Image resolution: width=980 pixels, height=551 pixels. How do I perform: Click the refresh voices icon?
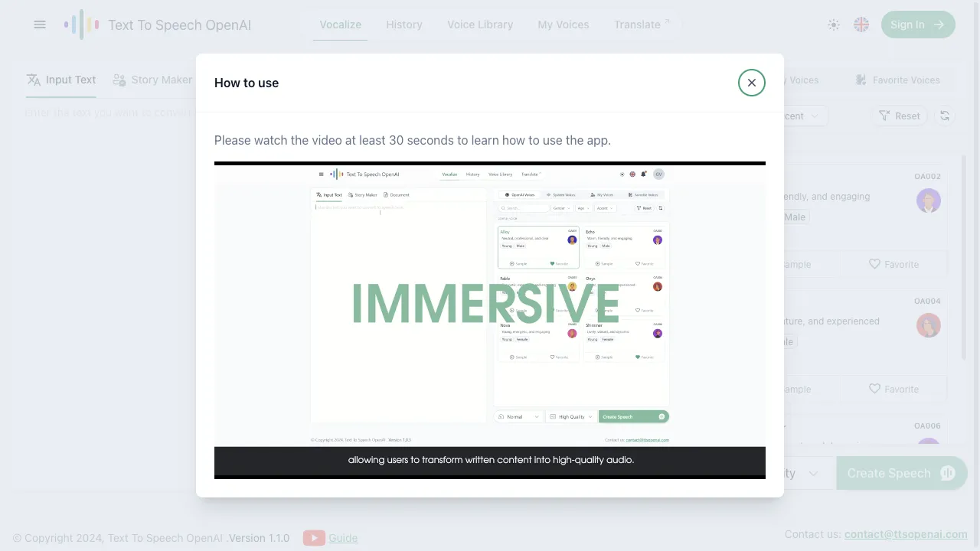coord(945,116)
